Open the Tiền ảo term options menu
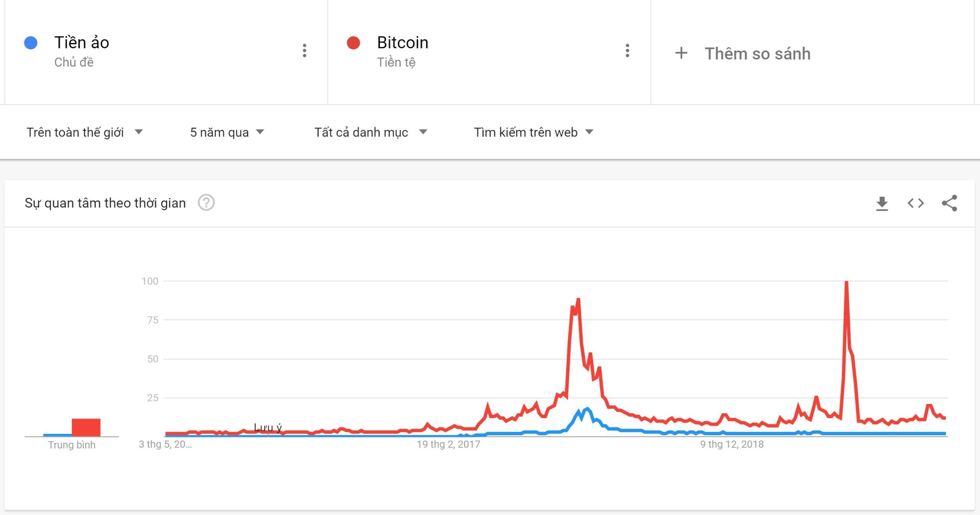This screenshot has width=980, height=515. (304, 51)
